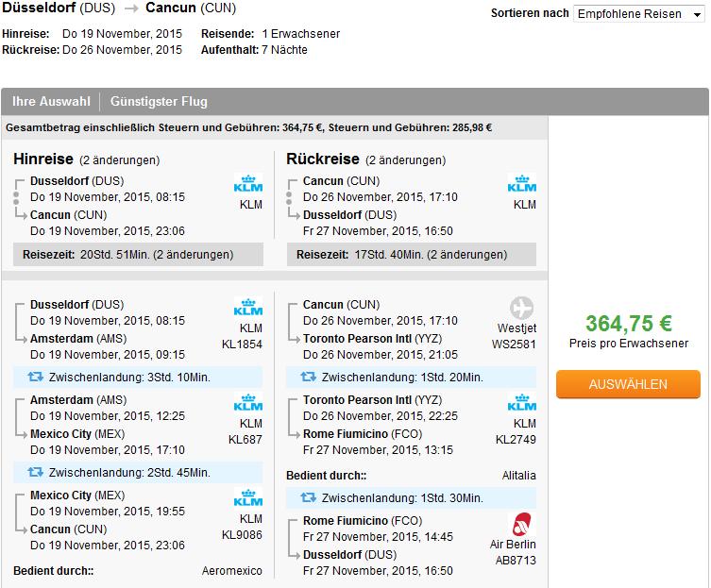Click the KLM logo for flight KL1854
The height and width of the screenshot is (588, 711).
click(248, 308)
